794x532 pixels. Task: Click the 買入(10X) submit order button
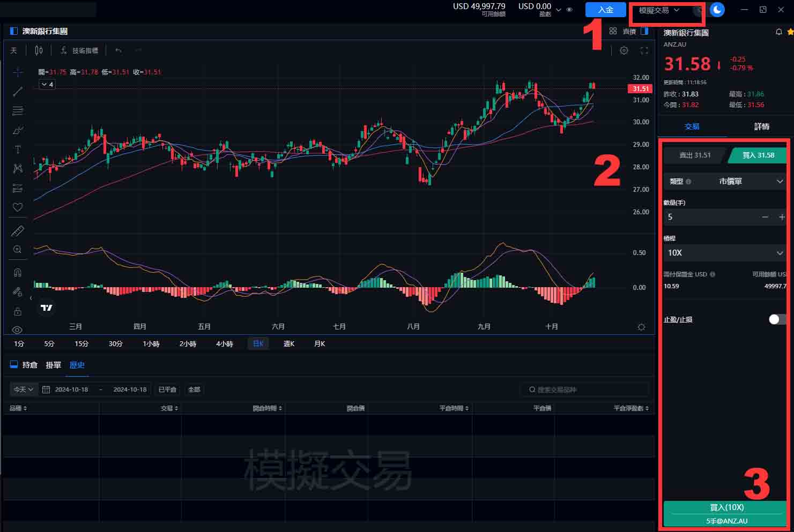click(x=725, y=514)
